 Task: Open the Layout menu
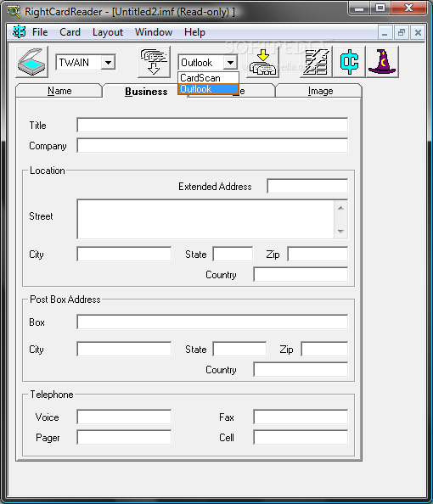coord(108,32)
